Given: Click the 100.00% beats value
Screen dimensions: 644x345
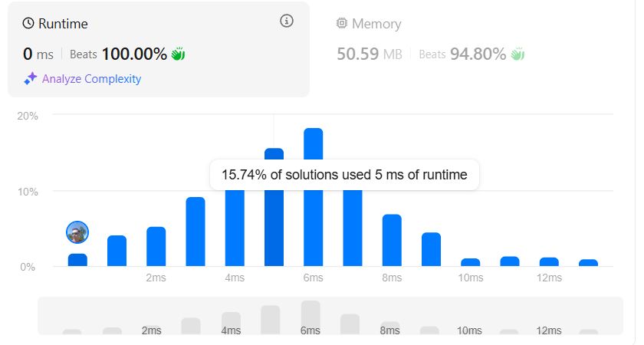Looking at the screenshot, I should [134, 54].
